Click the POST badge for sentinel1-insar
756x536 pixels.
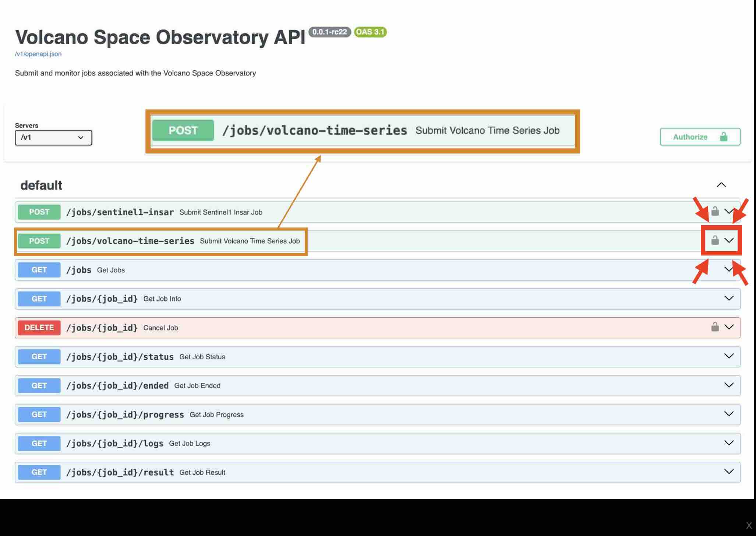point(39,212)
